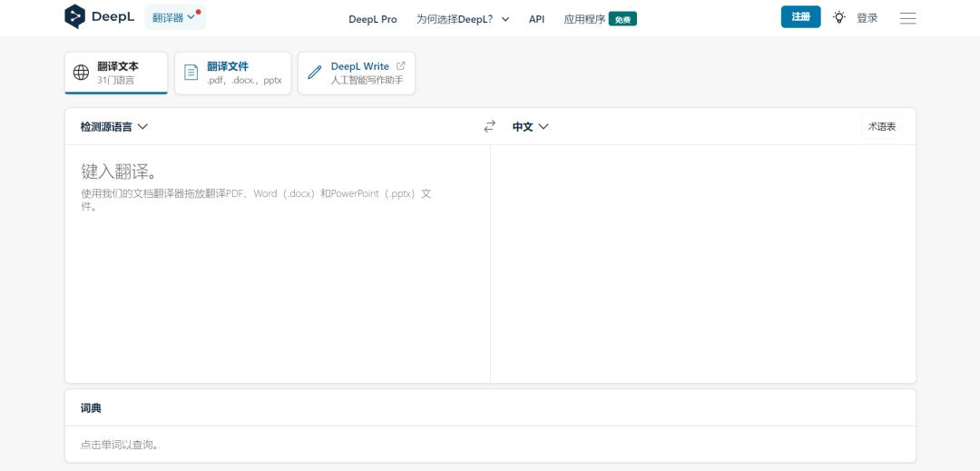Open the API navigation link

click(536, 19)
